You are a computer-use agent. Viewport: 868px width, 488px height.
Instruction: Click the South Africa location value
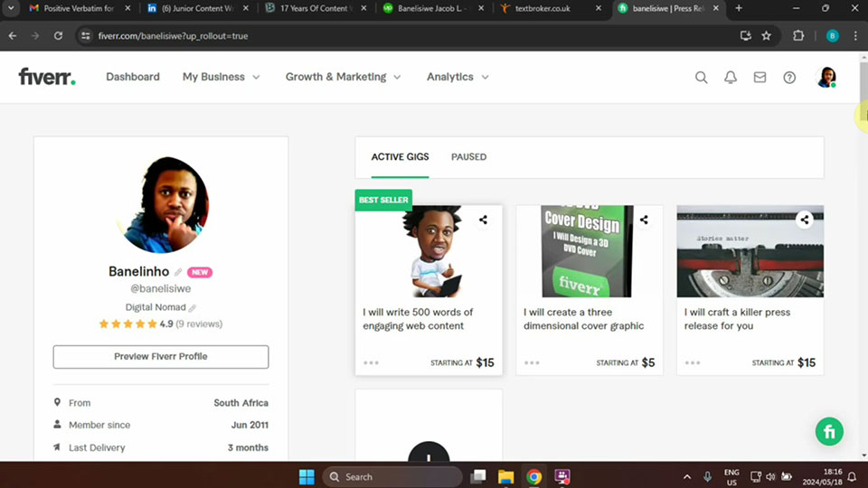click(241, 403)
